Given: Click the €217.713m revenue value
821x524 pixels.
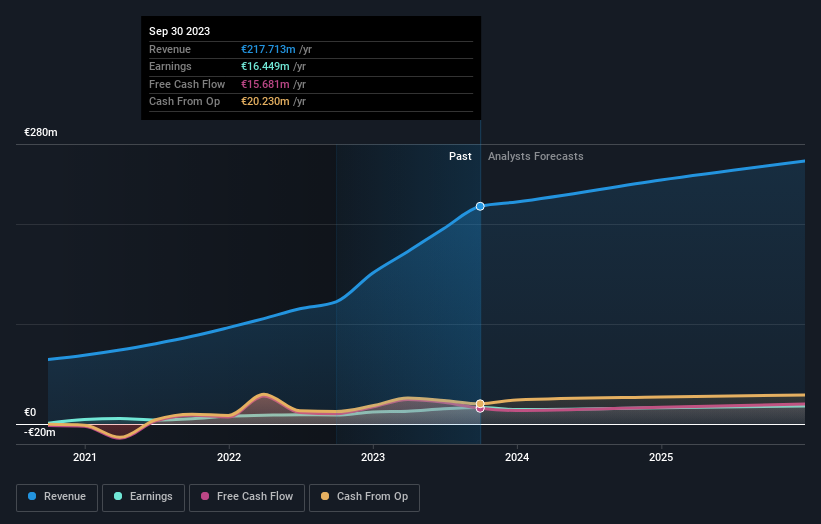Looking at the screenshot, I should tap(268, 49).
